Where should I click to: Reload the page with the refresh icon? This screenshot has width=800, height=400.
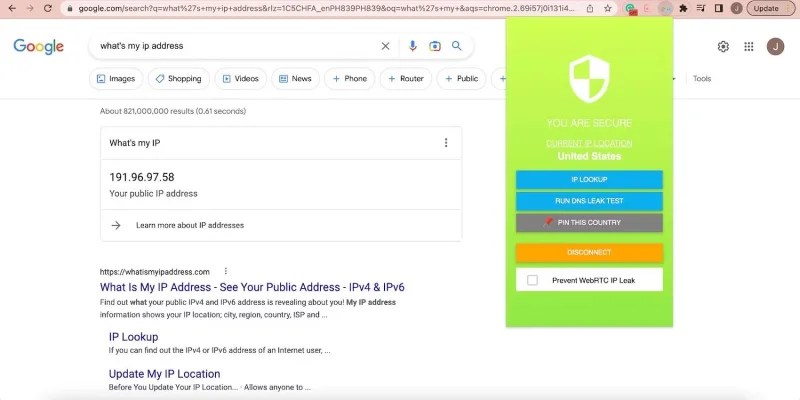47,8
